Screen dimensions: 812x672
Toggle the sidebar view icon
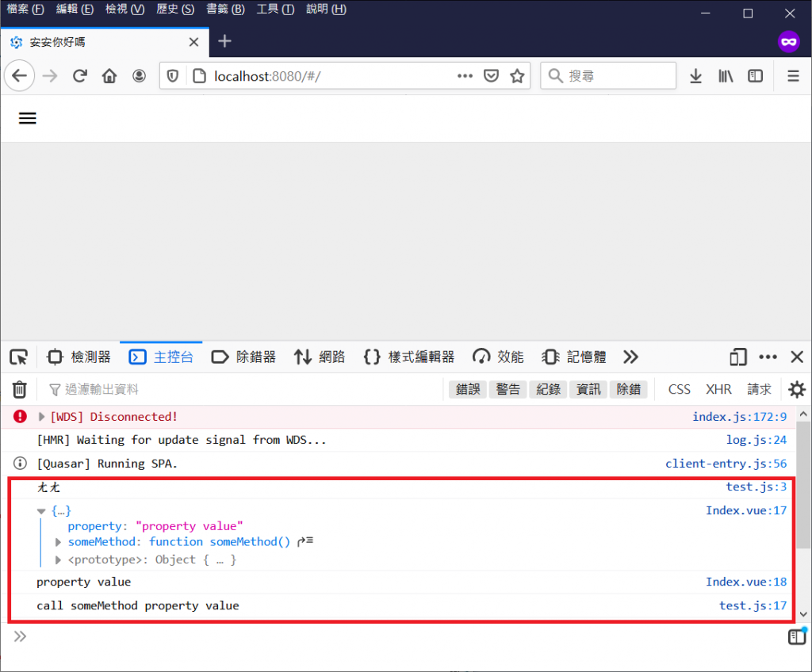point(756,76)
